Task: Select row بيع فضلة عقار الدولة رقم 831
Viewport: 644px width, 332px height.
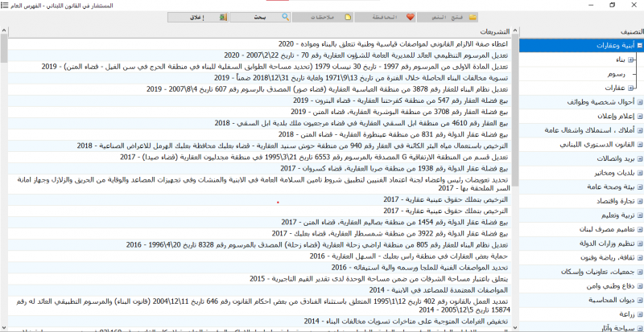Action: tap(260, 134)
